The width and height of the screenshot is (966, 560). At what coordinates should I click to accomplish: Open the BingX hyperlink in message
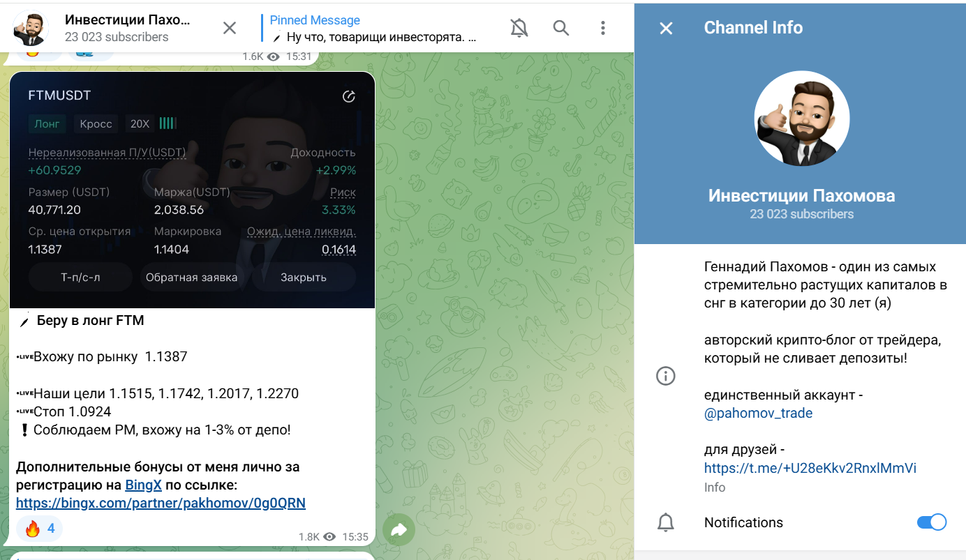click(143, 485)
